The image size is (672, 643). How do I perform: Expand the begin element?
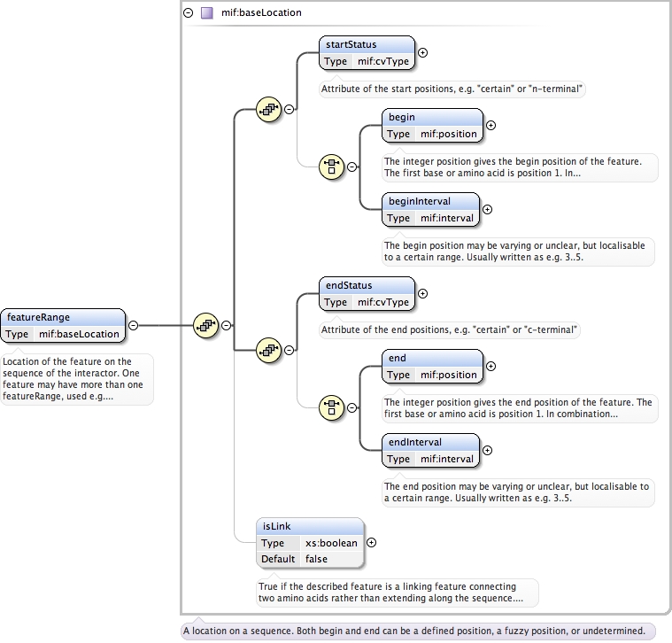[491, 125]
